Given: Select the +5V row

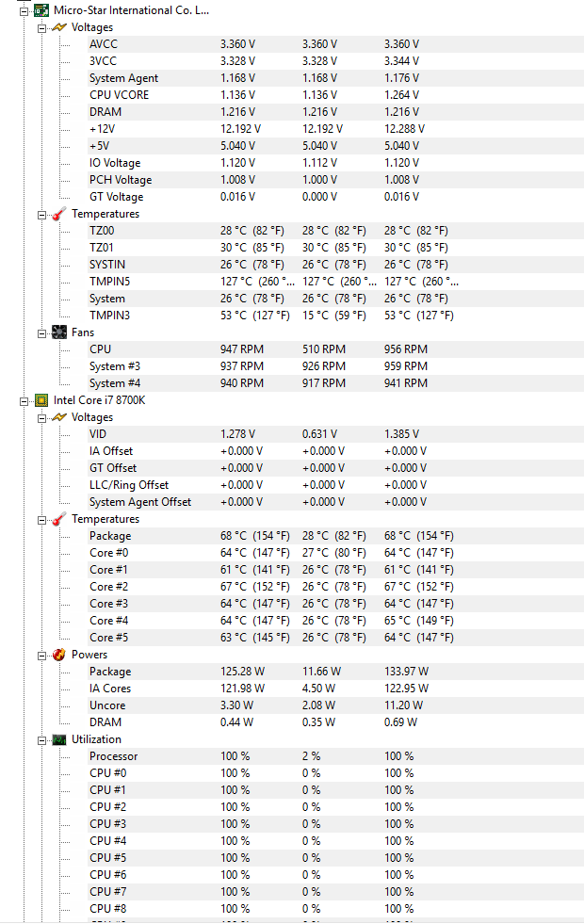Looking at the screenshot, I should [336, 146].
